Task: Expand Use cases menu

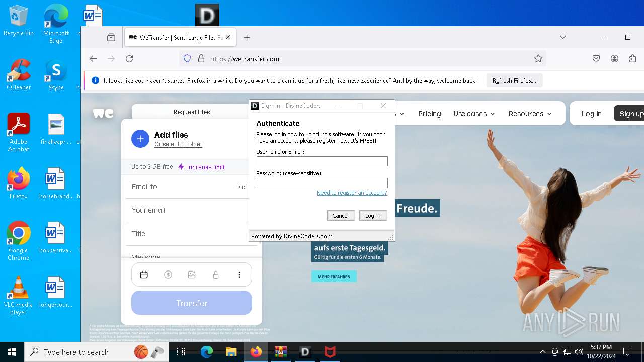Action: (474, 114)
